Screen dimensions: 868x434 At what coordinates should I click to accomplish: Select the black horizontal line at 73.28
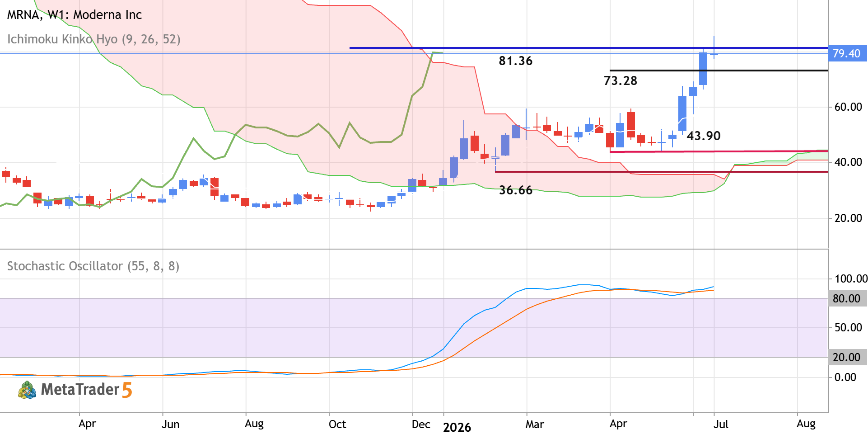pyautogui.click(x=719, y=71)
